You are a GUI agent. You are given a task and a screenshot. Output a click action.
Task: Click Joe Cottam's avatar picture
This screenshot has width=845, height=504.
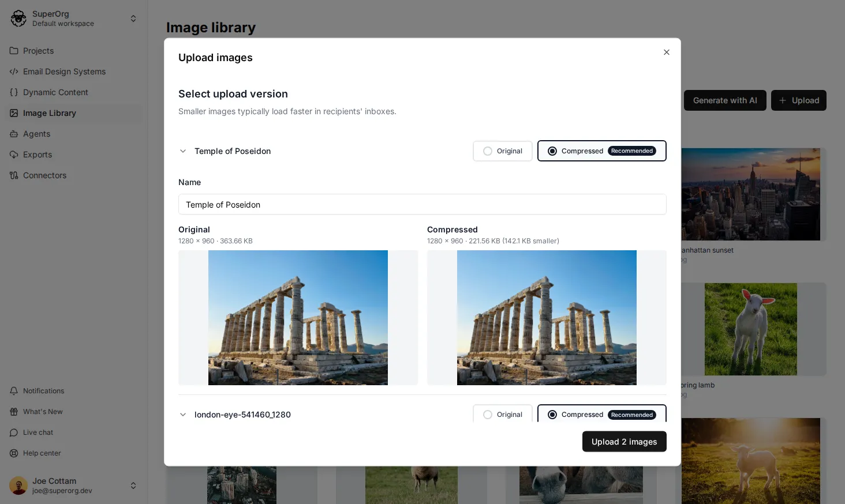point(18,486)
